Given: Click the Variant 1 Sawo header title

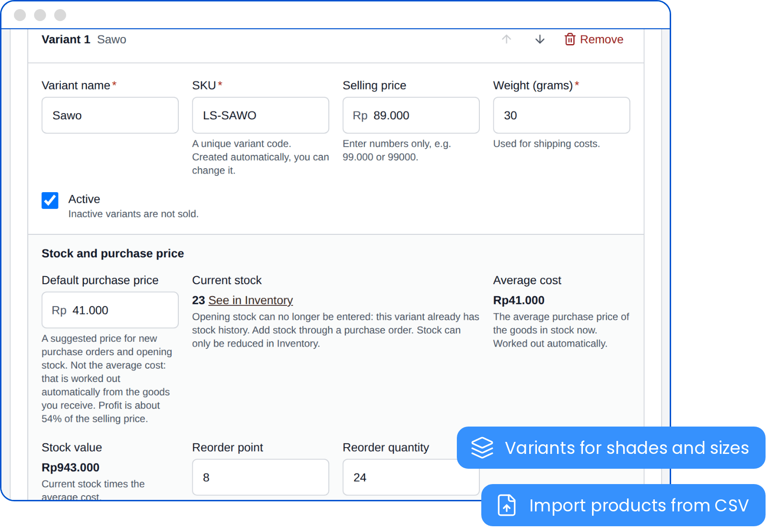Looking at the screenshot, I should point(84,39).
